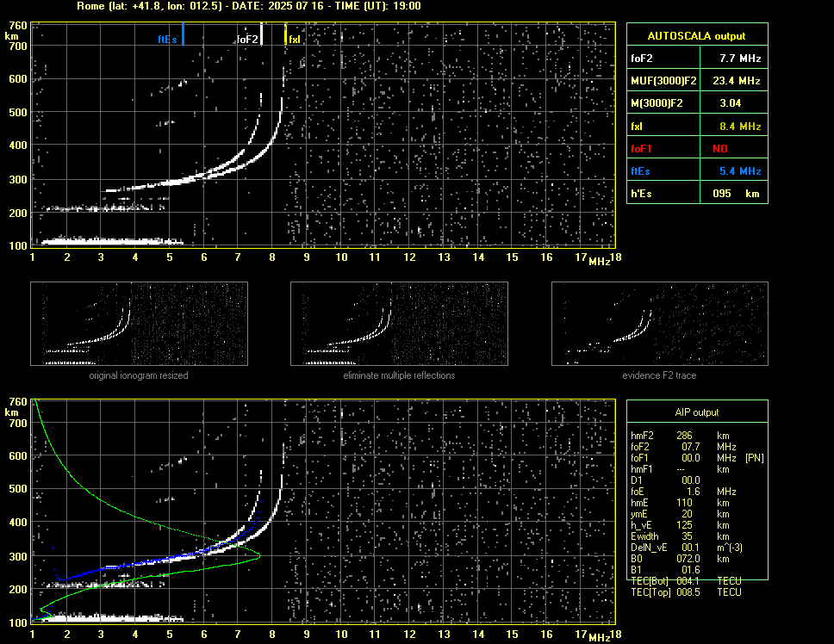Select the foE 1.6 MHz row

[x=683, y=492]
